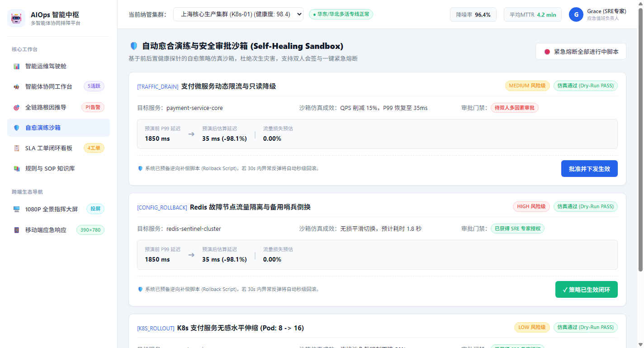Click the AIOps robot logo icon

click(17, 18)
